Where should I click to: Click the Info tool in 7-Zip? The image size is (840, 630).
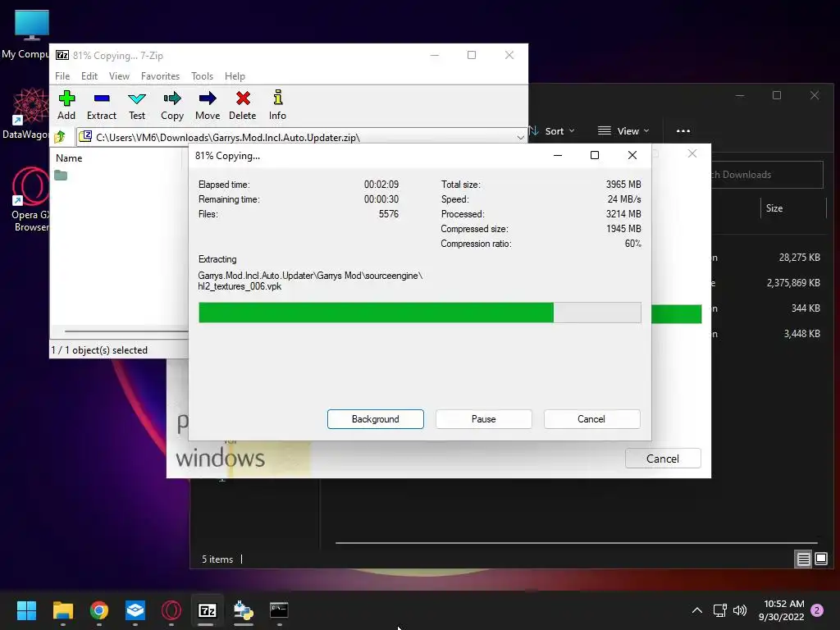click(277, 105)
